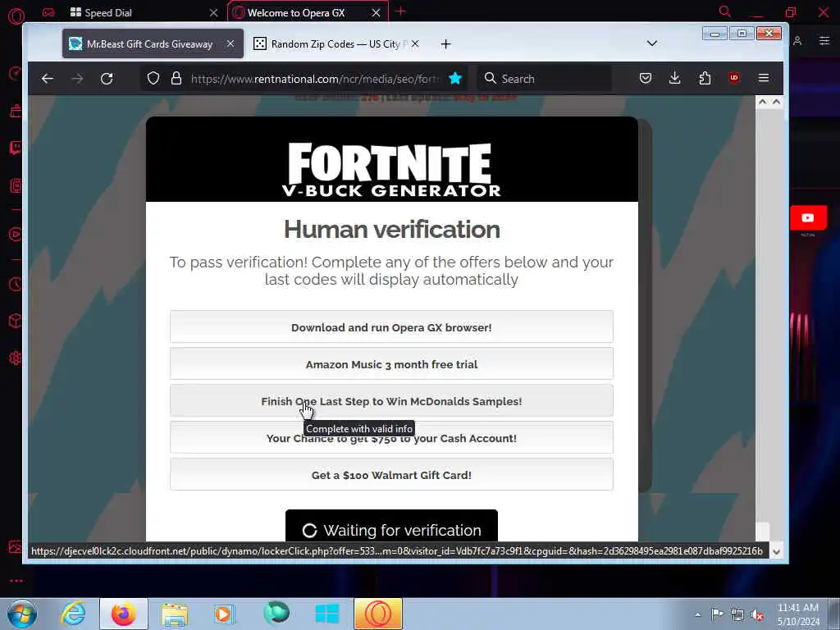Close the Welcome to Opera GX tab
The height and width of the screenshot is (630, 840).
[x=376, y=12]
